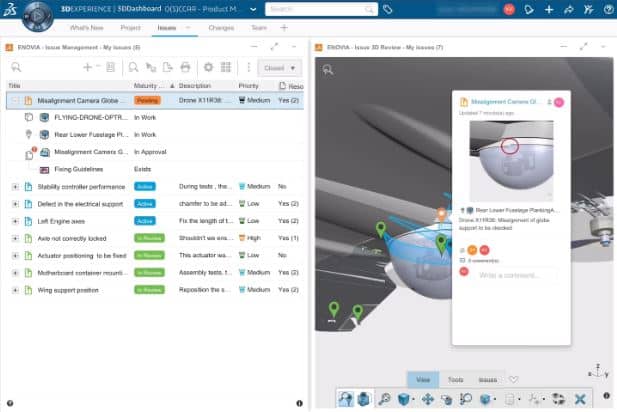Select the key zoom icon in View toolbar

[x=384, y=399]
